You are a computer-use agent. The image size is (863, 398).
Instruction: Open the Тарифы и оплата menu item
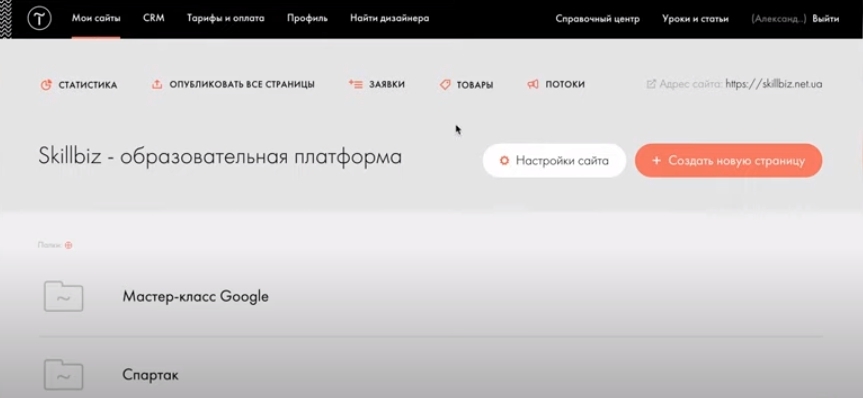point(226,18)
